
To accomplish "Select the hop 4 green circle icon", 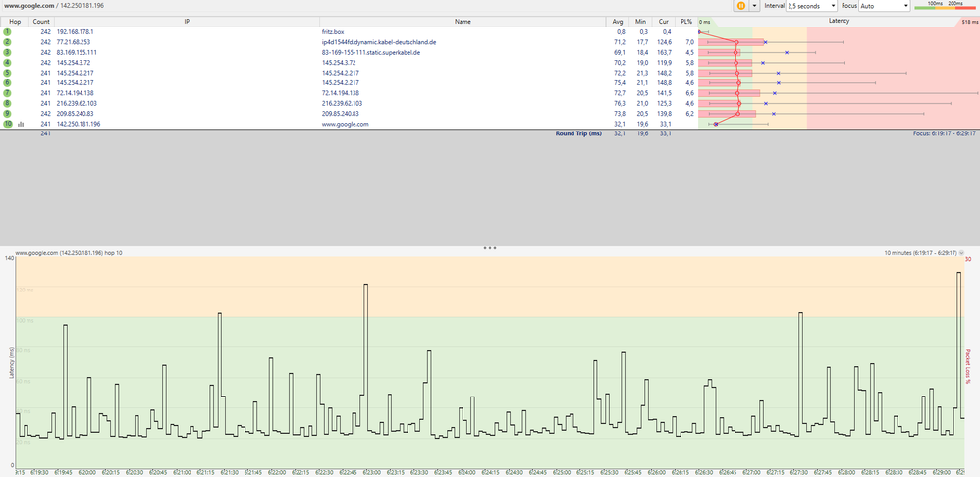I will [x=8, y=63].
